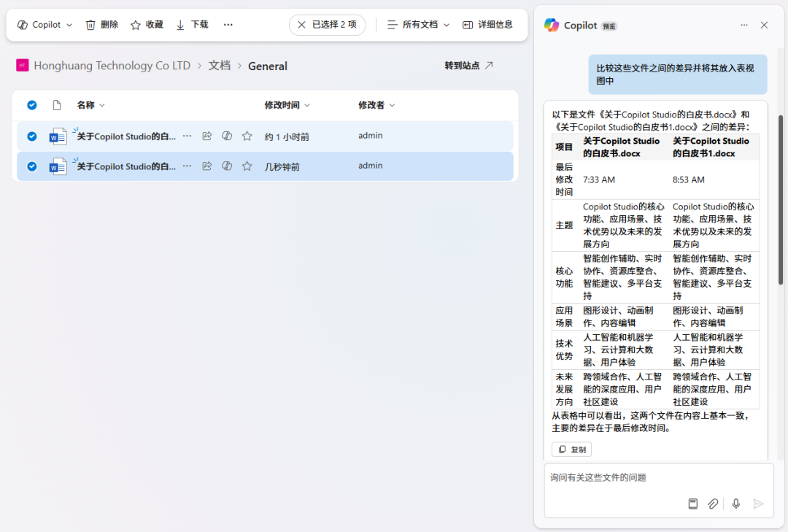This screenshot has width=788, height=532.
Task: Clear selection with 已选择 2 项 button
Action: click(x=327, y=25)
